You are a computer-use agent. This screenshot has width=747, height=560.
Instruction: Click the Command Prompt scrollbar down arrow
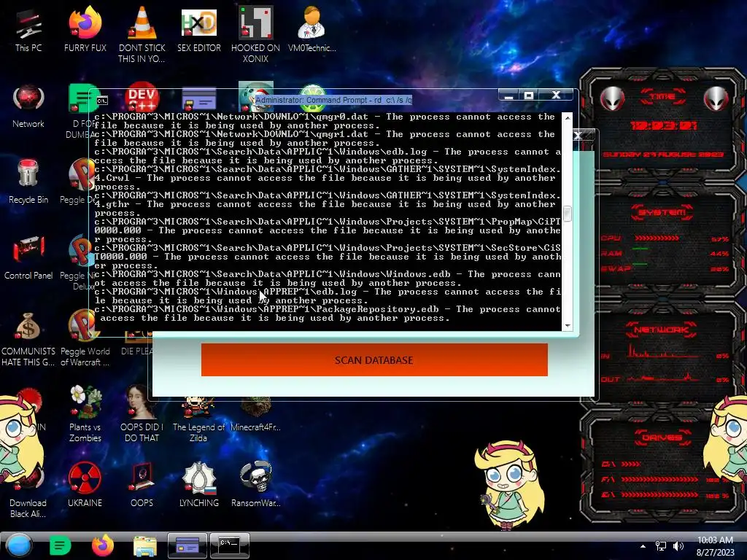[x=567, y=326]
